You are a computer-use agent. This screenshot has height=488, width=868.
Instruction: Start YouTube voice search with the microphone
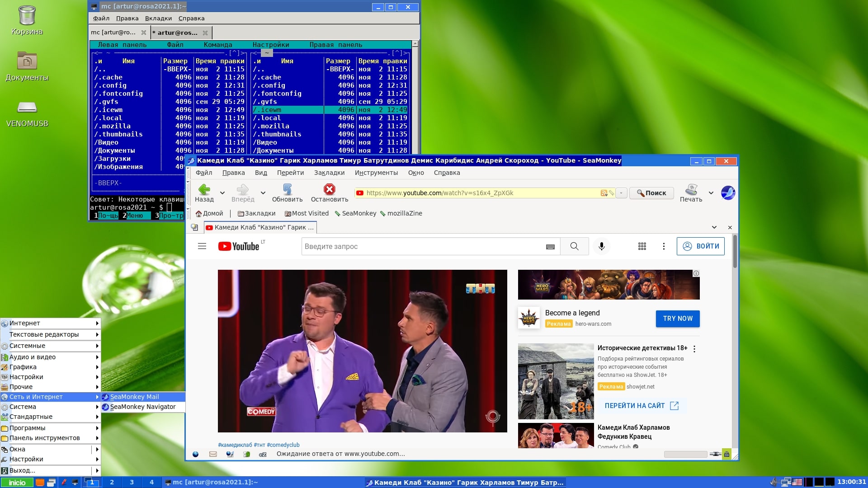[602, 246]
